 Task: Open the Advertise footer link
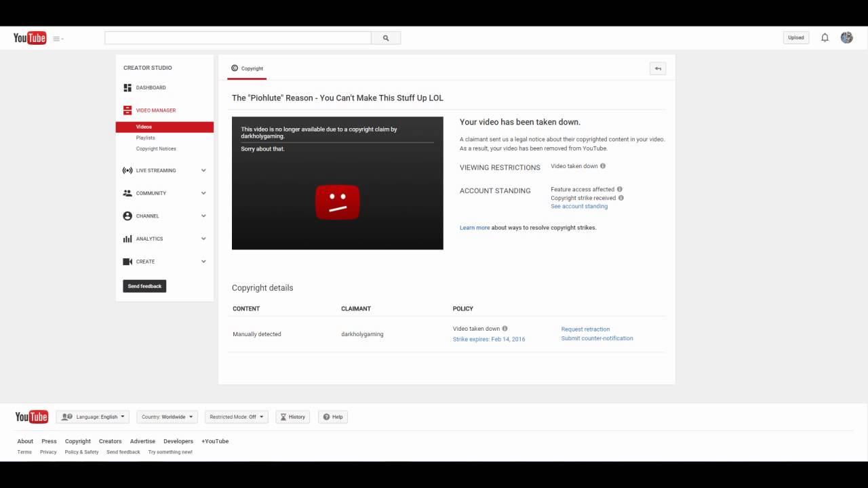142,441
